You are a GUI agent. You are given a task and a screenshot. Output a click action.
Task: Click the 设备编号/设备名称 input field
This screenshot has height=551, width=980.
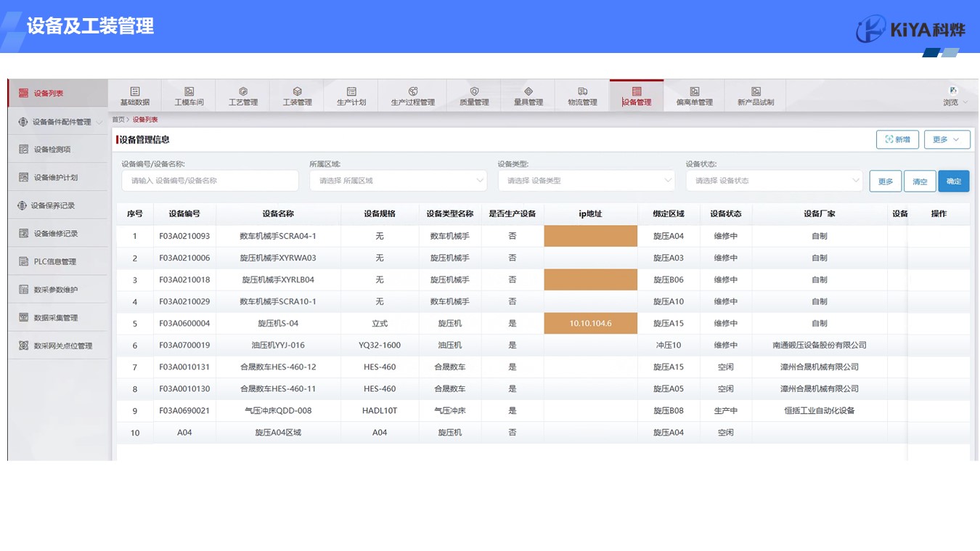point(210,181)
